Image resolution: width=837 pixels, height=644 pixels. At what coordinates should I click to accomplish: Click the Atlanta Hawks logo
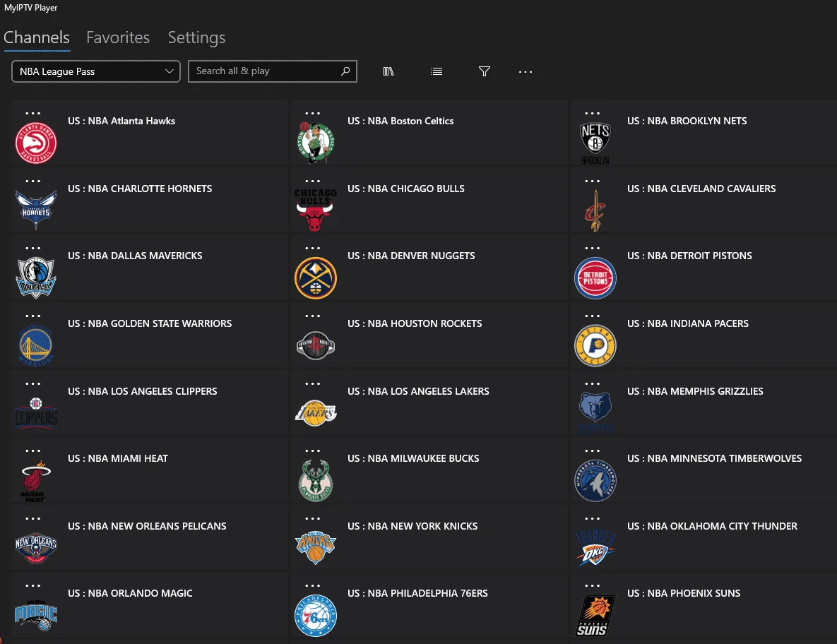[36, 143]
